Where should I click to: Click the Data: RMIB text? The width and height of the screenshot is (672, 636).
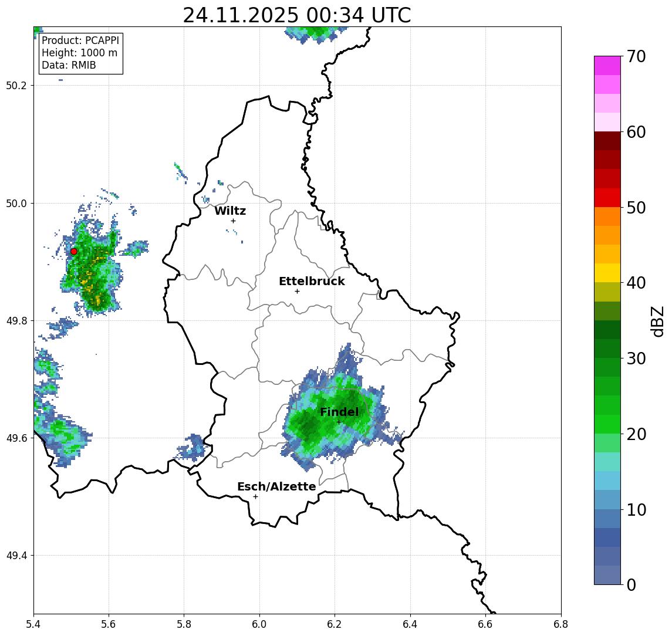69,65
